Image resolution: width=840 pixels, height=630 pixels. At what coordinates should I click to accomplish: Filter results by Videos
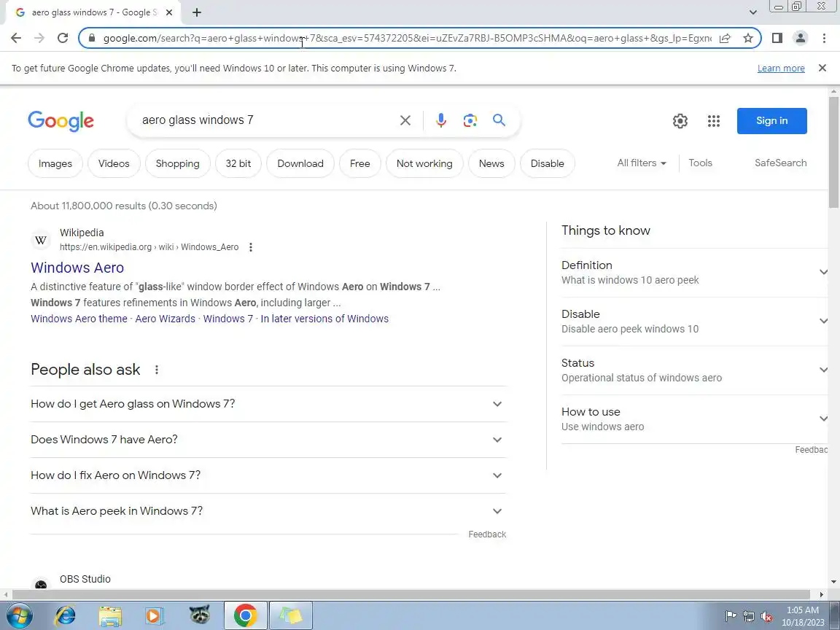[x=114, y=163]
